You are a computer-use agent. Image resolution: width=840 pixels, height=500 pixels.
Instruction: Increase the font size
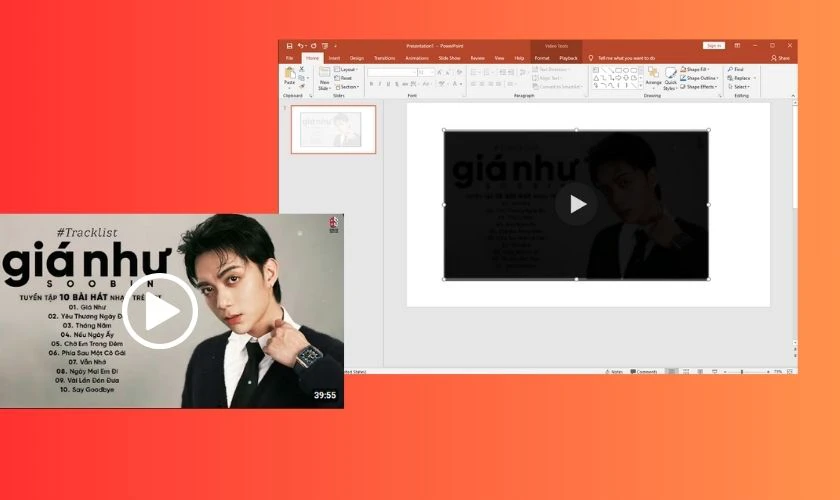(x=439, y=72)
